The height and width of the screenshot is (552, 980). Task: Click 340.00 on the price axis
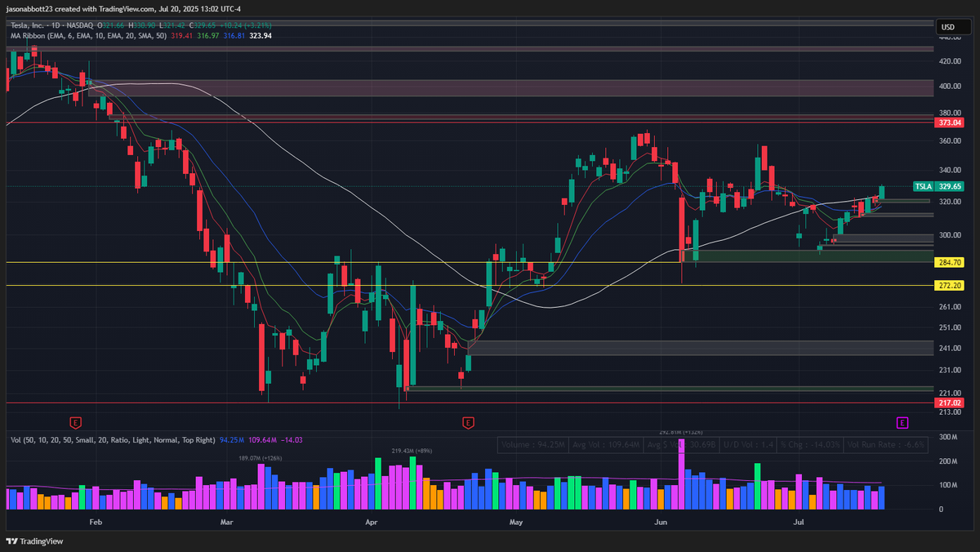[x=951, y=171]
